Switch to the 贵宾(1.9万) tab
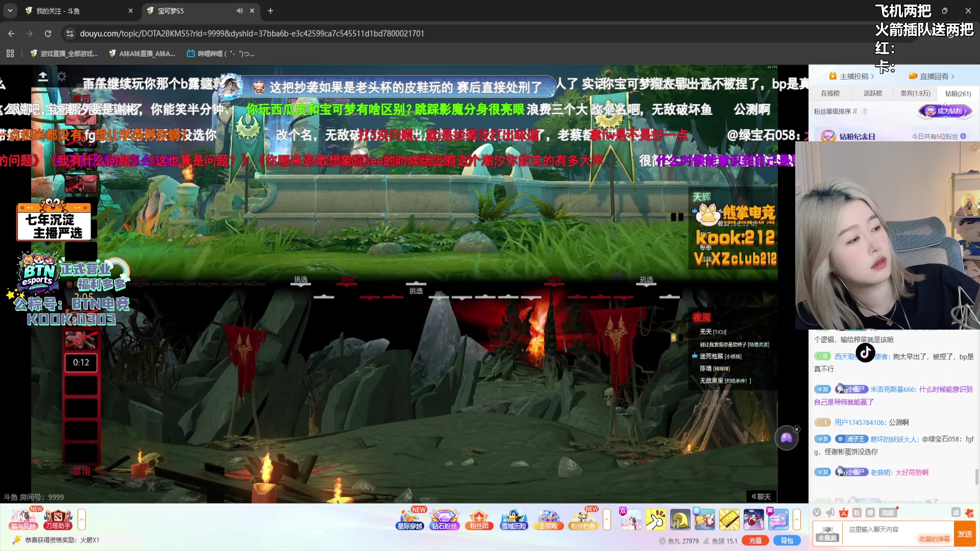Screen dimensions: 980x551 pos(915,93)
